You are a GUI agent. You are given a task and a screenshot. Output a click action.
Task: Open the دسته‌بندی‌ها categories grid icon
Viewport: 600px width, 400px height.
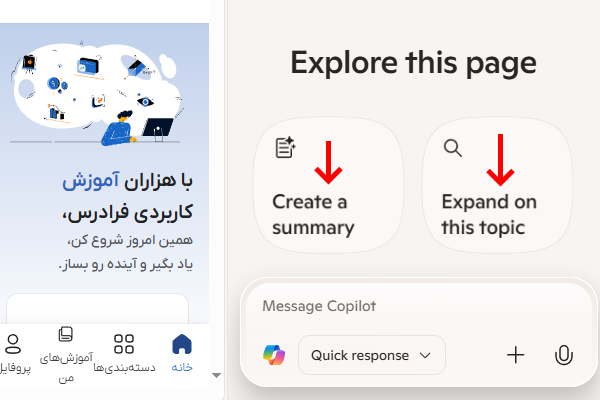pyautogui.click(x=124, y=354)
